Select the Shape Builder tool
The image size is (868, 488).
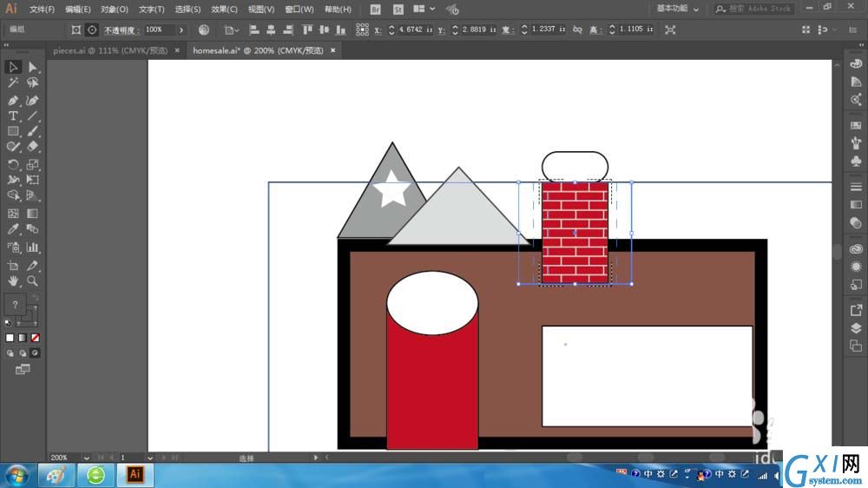[13, 195]
